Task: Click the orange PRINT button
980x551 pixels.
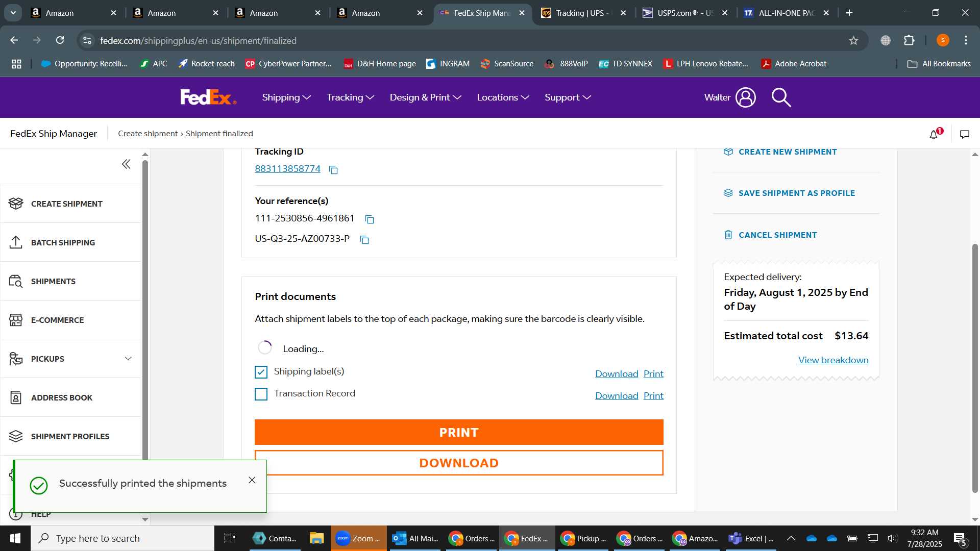Action: [459, 432]
